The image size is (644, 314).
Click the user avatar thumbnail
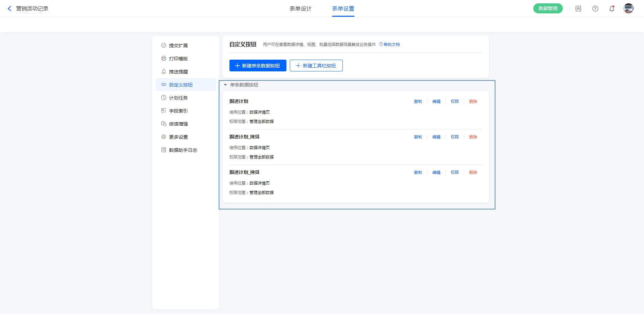(628, 9)
